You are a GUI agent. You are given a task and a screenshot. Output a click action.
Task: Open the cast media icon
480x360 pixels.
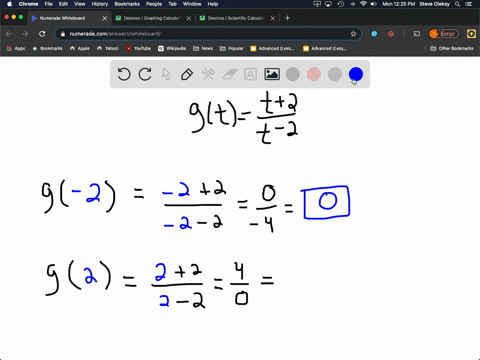(x=417, y=34)
